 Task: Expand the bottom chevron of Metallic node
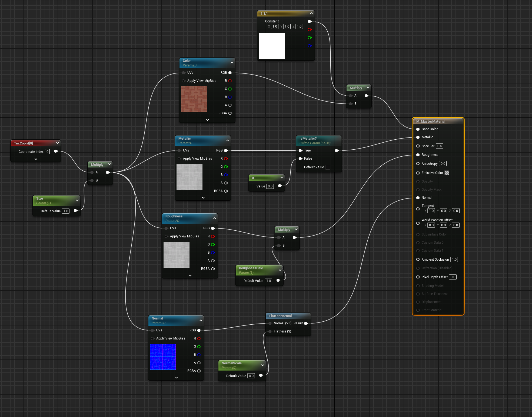(203, 198)
